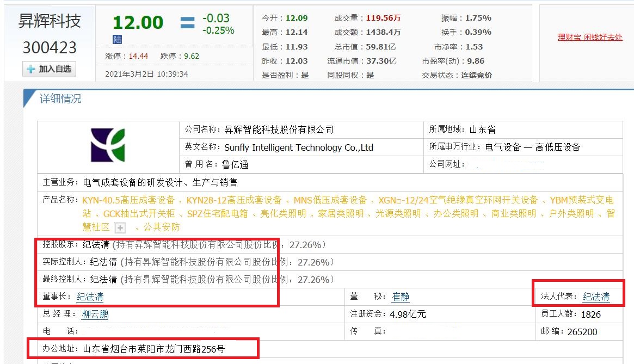Viewport: 634px width, 364px height.
Task: Click the product 亮化类照明
Action: [283, 213]
